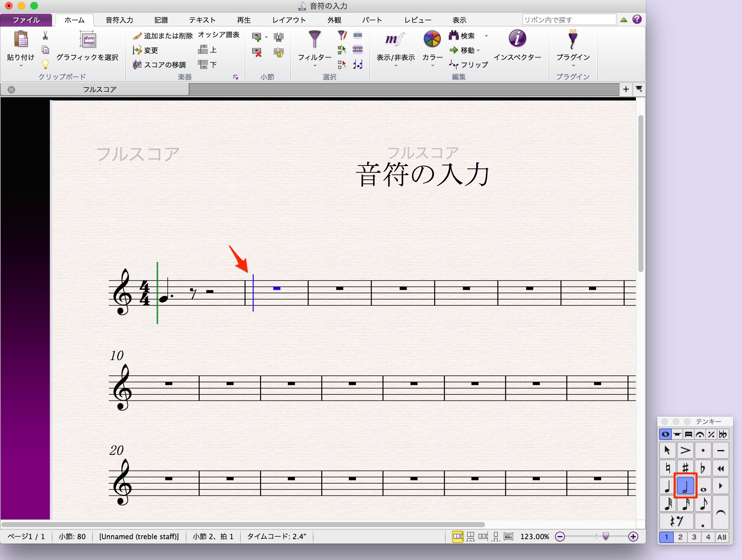This screenshot has width=742, height=560.
Task: Expand the Color dropdown arrow
Action: pyautogui.click(x=432, y=66)
